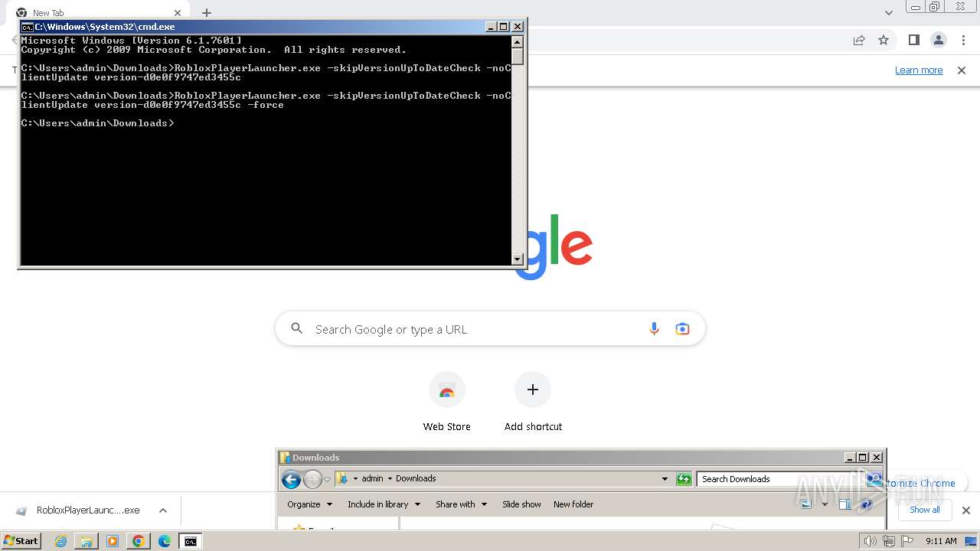Focus the Search Google or type a URL box
This screenshot has width=980, height=551.
coord(490,329)
